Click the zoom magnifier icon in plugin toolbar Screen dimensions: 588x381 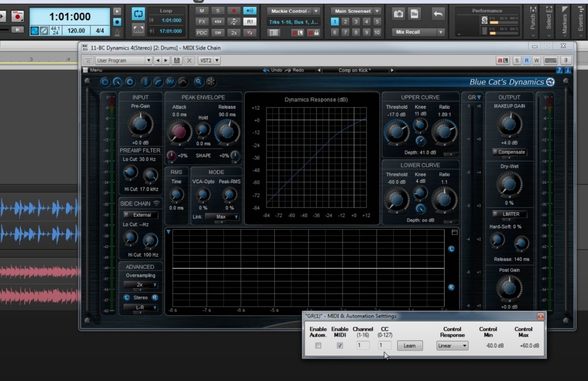pyautogui.click(x=198, y=82)
